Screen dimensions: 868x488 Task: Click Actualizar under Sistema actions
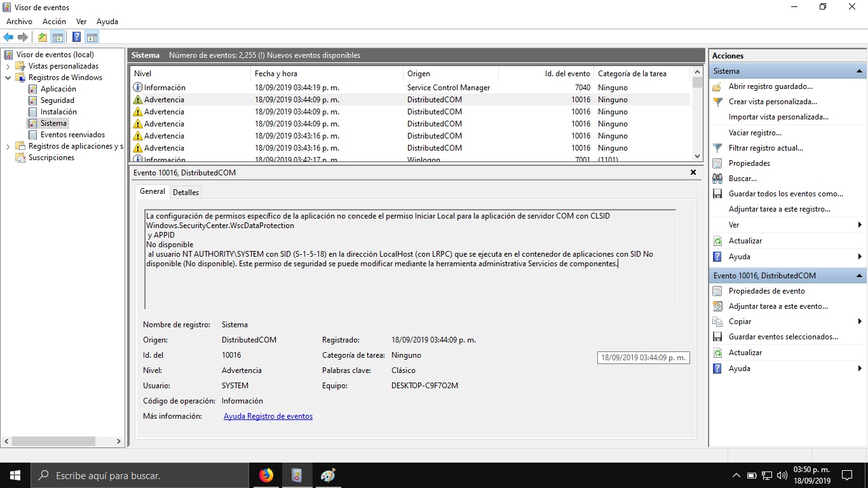click(745, 241)
